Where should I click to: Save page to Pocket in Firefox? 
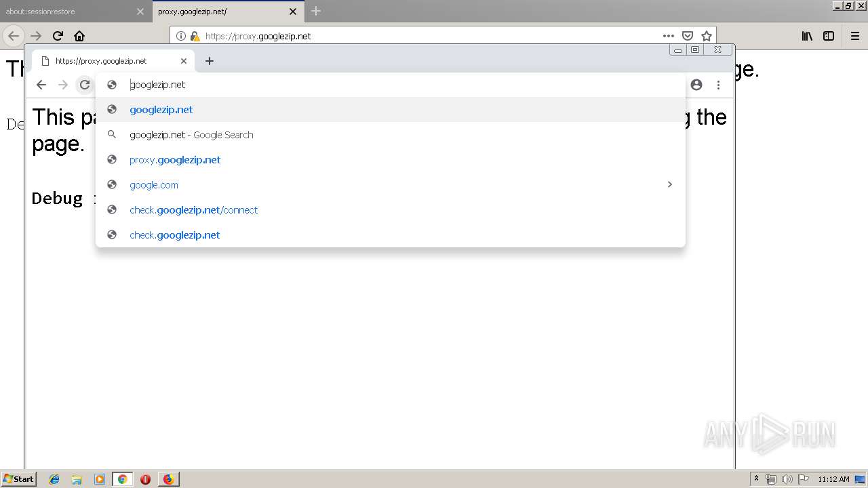[x=688, y=36]
